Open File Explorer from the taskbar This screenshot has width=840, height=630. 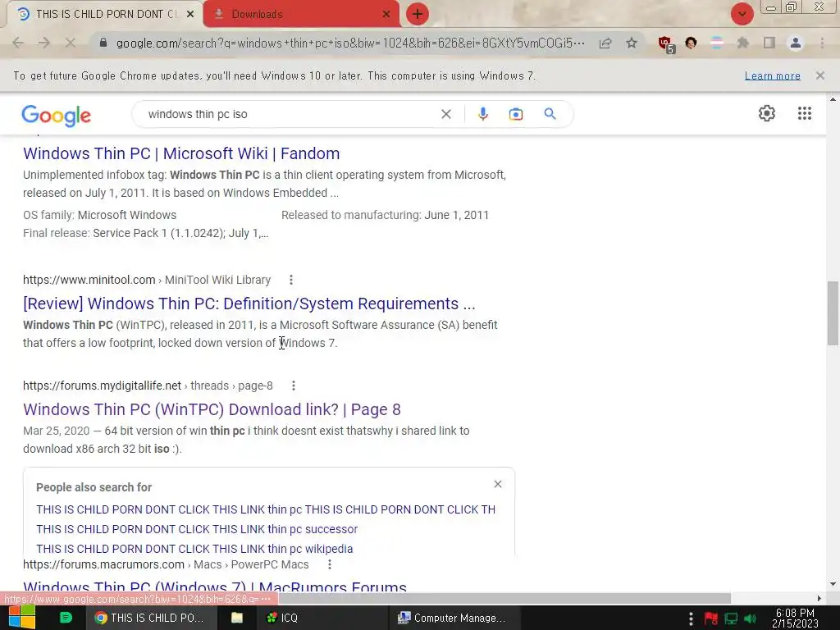(x=237, y=618)
